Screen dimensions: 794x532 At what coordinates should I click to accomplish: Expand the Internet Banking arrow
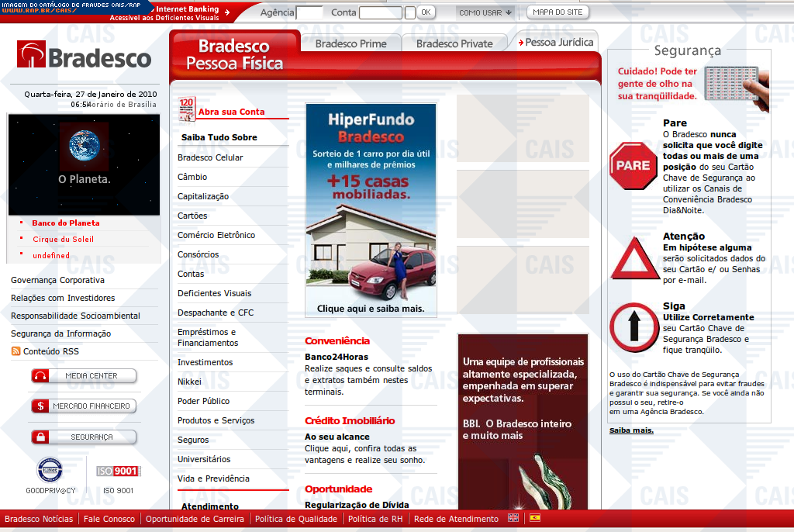[x=226, y=10]
